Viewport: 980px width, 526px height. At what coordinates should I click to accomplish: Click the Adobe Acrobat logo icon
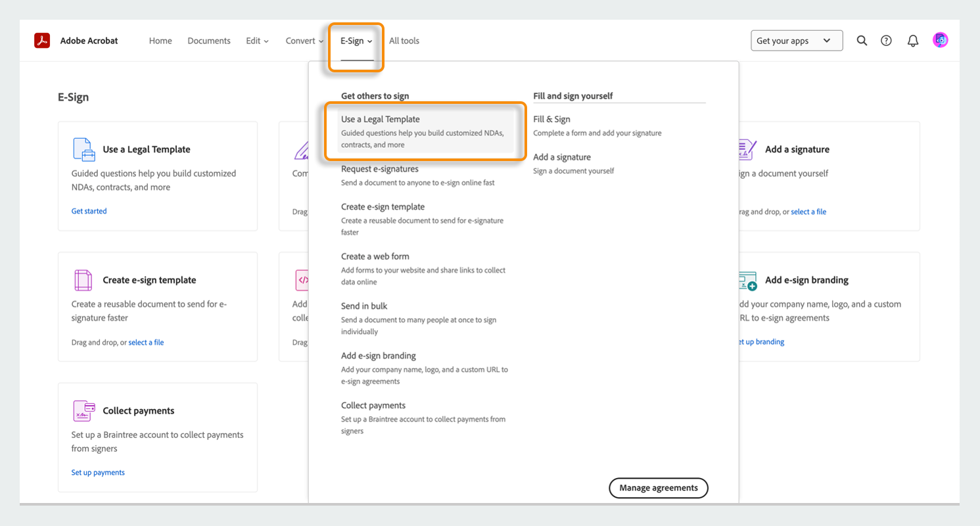point(42,40)
